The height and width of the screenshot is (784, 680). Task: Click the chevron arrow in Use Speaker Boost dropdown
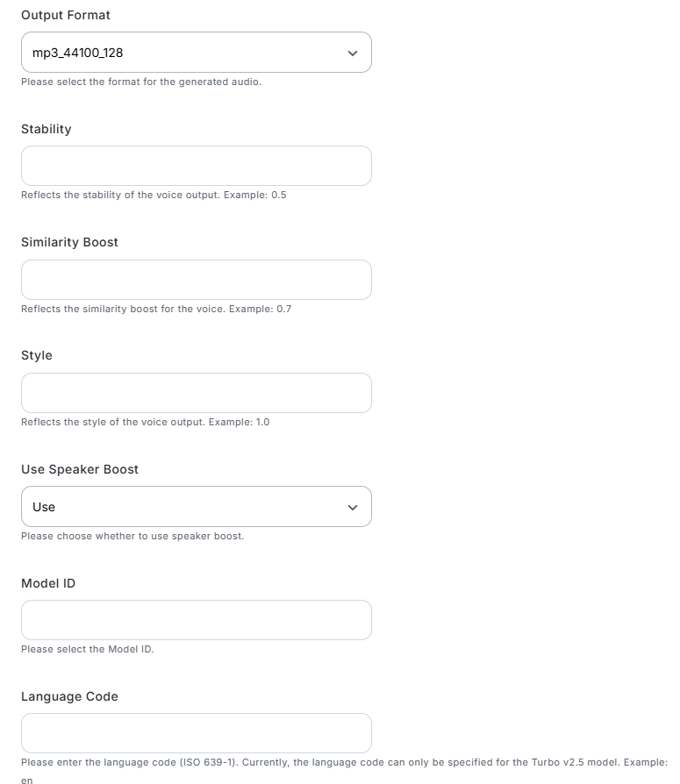(x=352, y=508)
